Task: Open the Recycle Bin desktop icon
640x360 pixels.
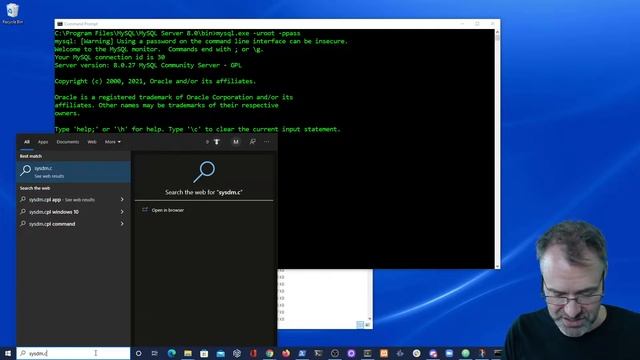Action: [12, 13]
